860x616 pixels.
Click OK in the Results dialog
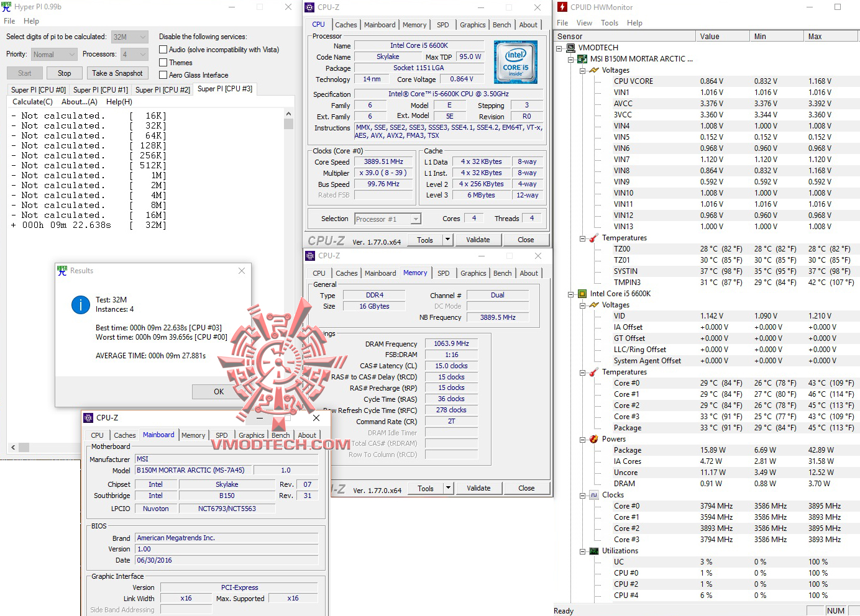pyautogui.click(x=219, y=392)
